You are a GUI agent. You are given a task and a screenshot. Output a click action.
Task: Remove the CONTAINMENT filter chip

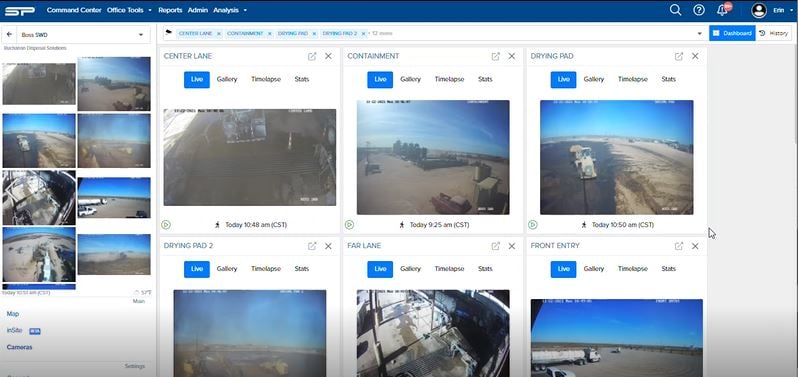(x=270, y=33)
